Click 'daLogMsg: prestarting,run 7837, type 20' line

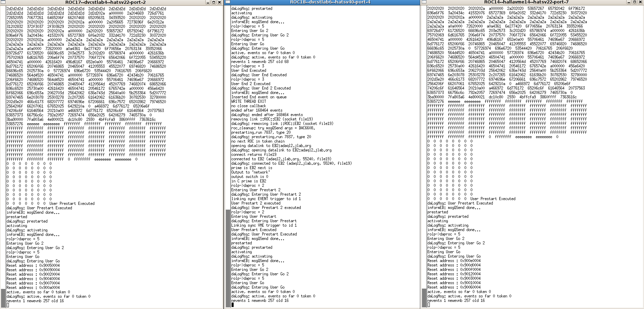(271, 137)
